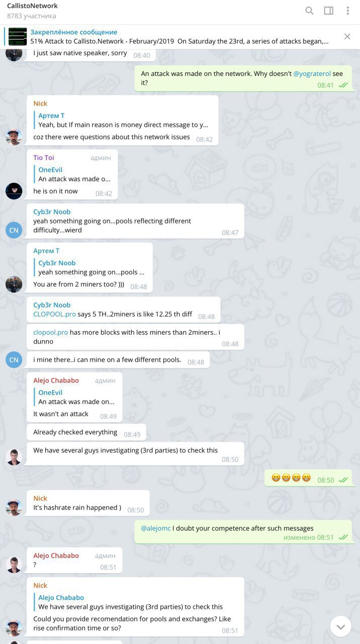Open Артем Т's avatar picture
This screenshot has width=360, height=644.
pos(14,284)
